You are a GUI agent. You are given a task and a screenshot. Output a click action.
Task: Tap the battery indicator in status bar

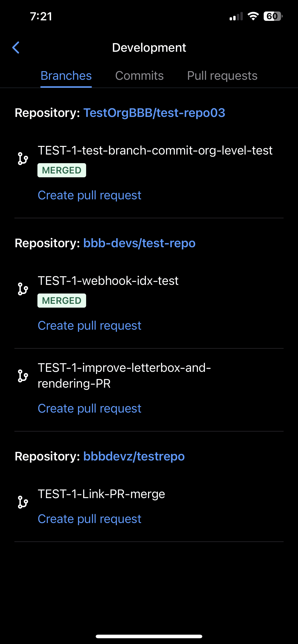(x=273, y=16)
